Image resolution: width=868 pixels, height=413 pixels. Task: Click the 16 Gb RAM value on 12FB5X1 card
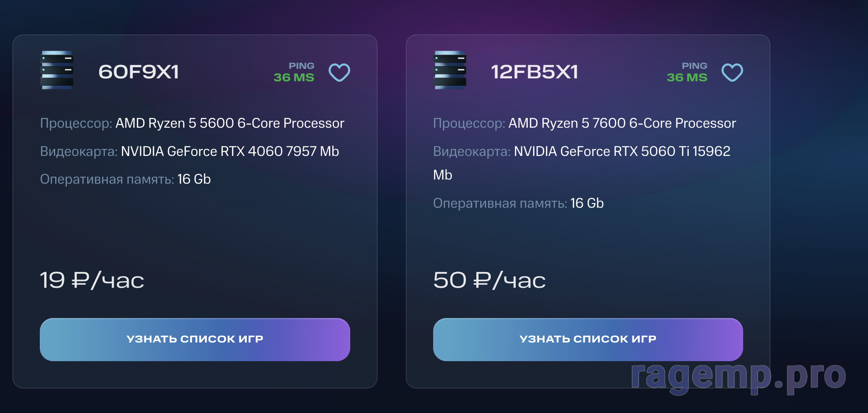[587, 203]
